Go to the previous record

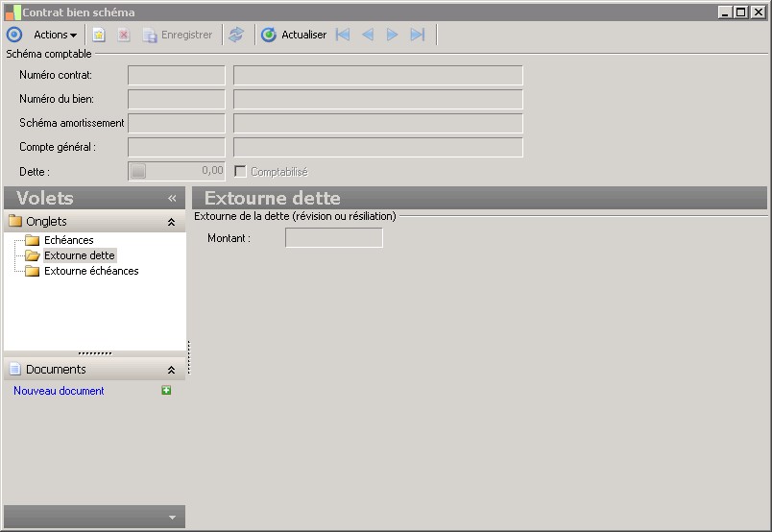pos(368,35)
